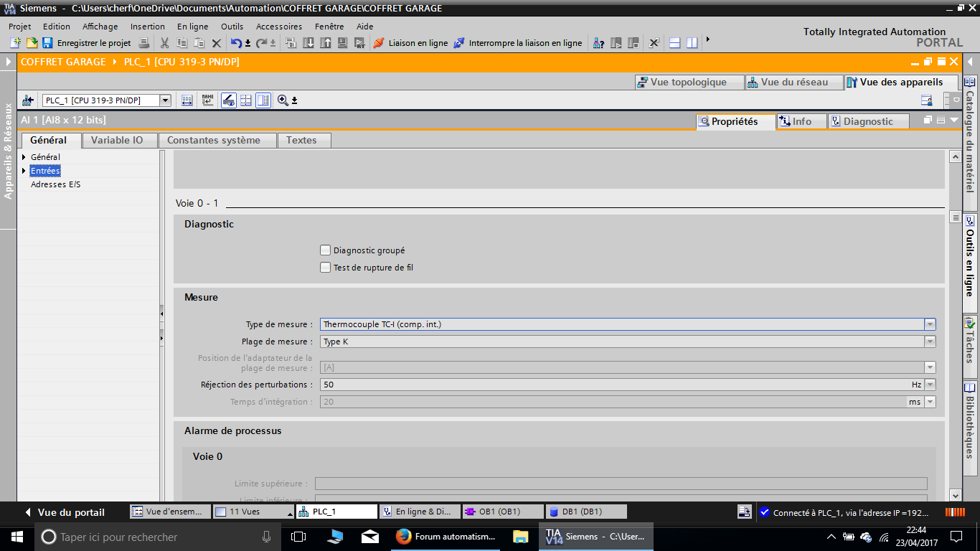Open the Windows Task View icon
The height and width of the screenshot is (551, 980).
[x=298, y=536]
